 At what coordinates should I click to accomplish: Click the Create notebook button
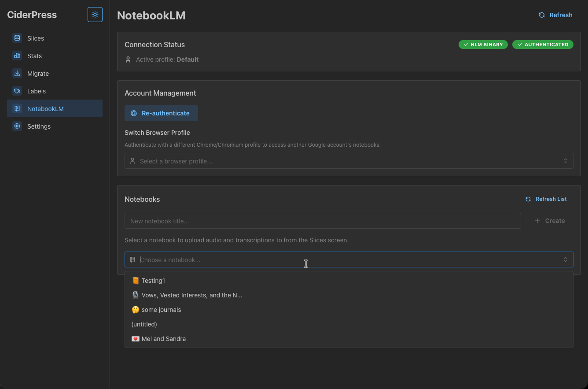(550, 221)
